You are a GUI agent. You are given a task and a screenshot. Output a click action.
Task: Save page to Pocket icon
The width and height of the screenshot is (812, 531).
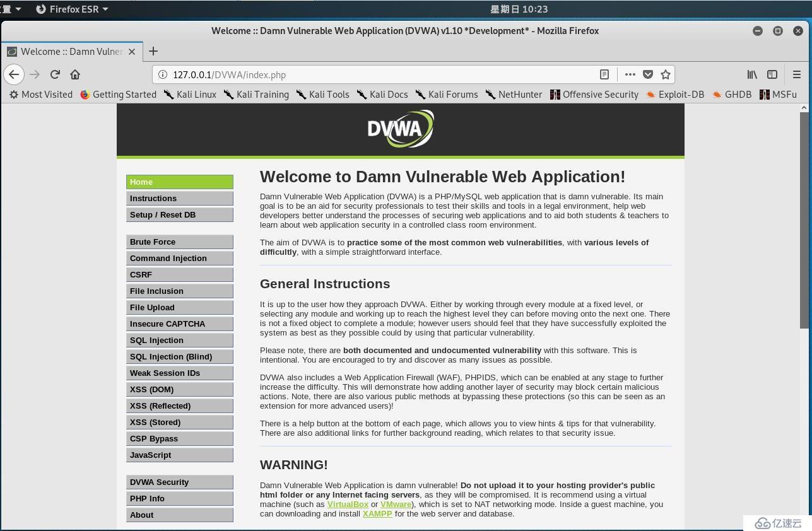(x=647, y=74)
